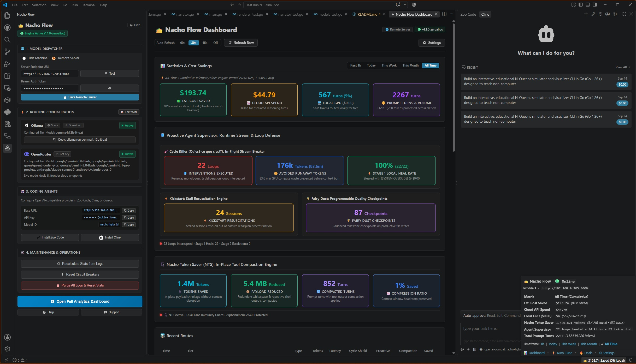Maximize the Cline panel with fullscreen icon

click(x=624, y=14)
